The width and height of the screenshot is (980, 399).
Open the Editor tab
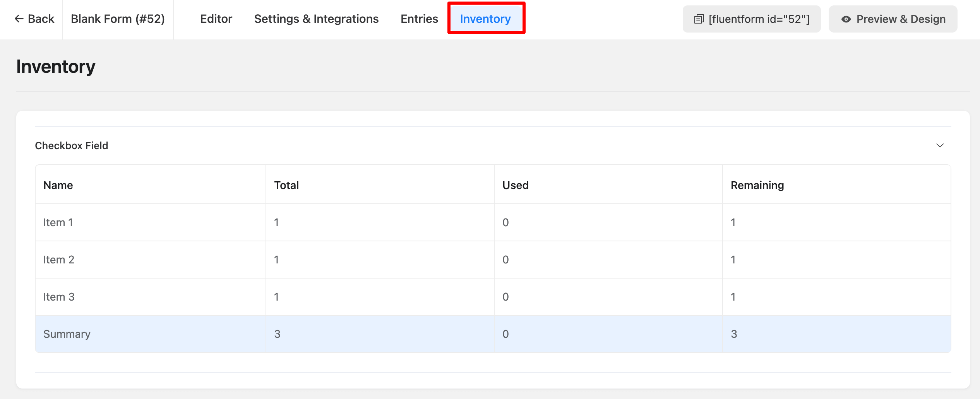coord(216,19)
